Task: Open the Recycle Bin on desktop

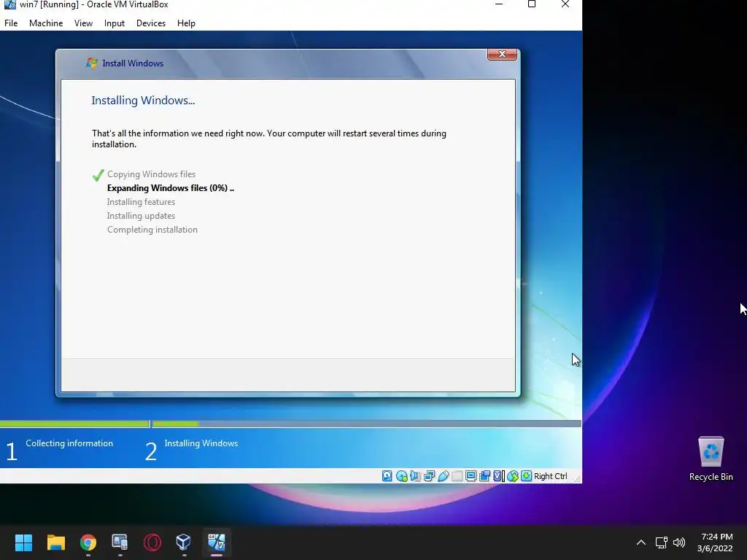Action: click(711, 459)
